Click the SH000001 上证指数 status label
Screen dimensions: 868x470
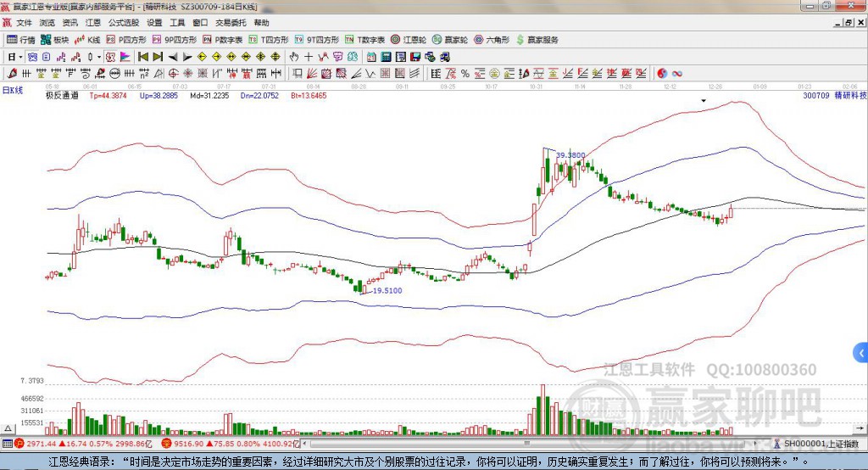coord(821,444)
